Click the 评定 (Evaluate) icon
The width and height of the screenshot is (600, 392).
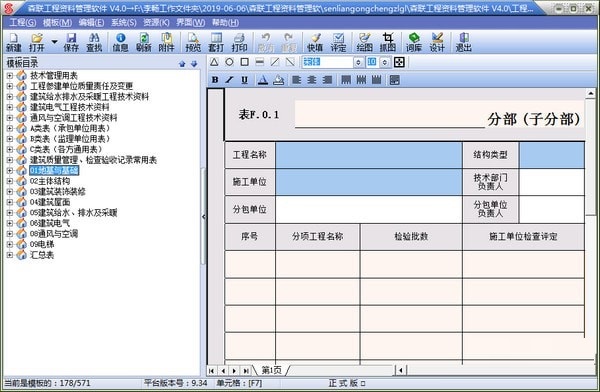point(338,42)
